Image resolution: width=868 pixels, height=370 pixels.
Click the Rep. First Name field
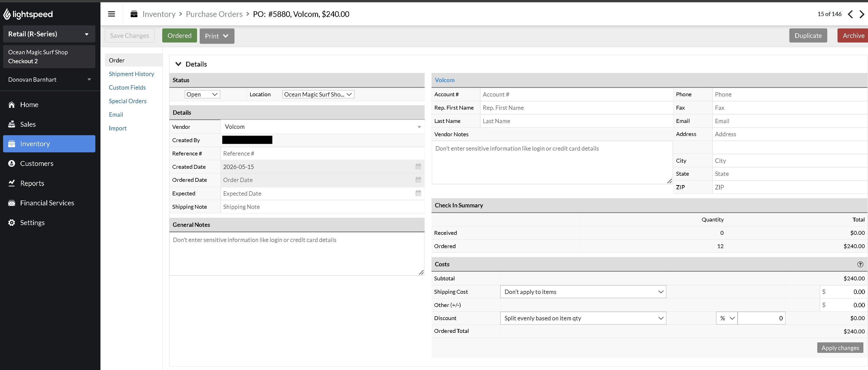[576, 108]
